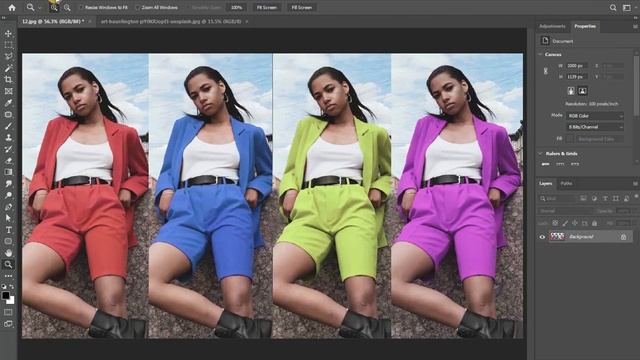
Task: Click the Fill Screen button
Action: coord(302,7)
